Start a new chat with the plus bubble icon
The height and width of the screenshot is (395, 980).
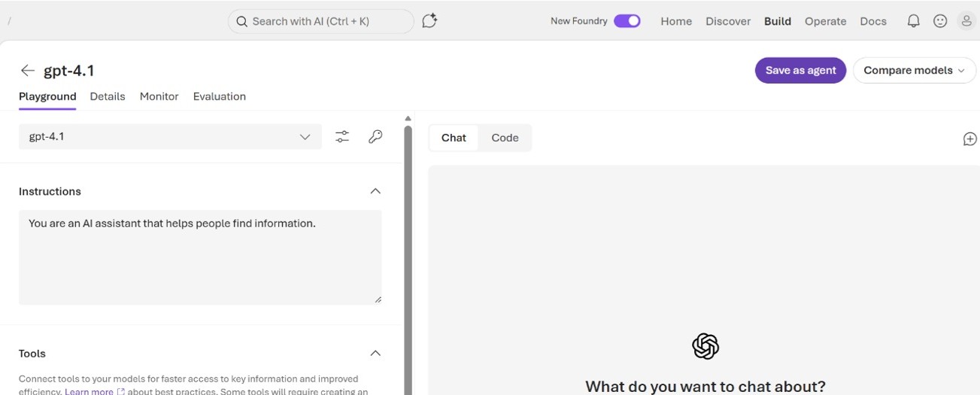click(x=970, y=138)
